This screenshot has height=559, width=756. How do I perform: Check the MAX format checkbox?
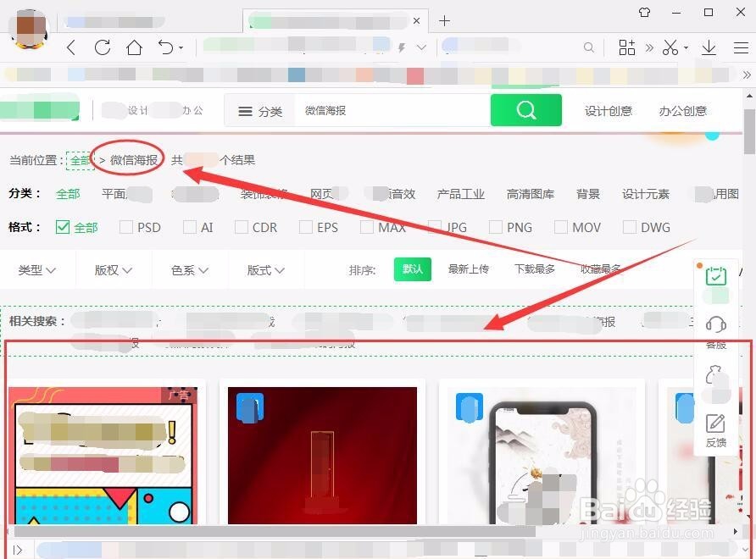tap(367, 227)
